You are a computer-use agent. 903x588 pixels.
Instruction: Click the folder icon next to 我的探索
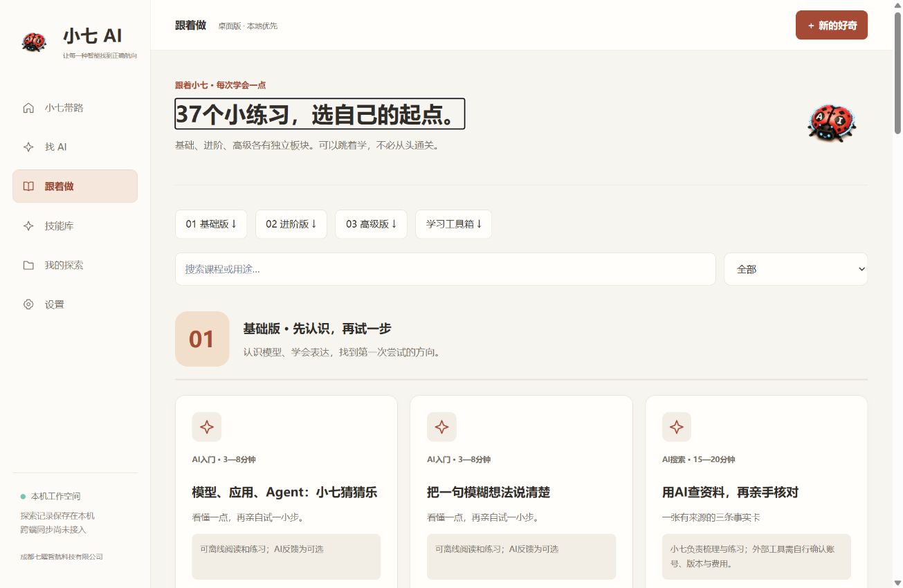(28, 265)
